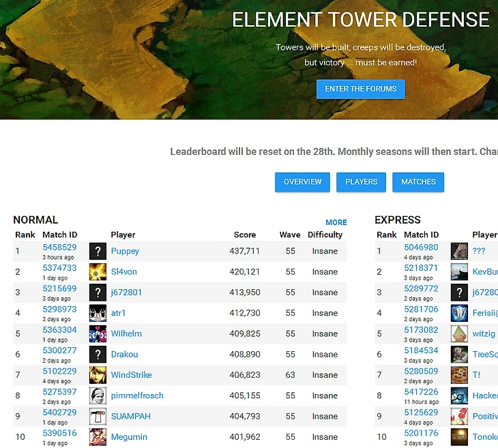Click WindStrike's wave value 63
The height and width of the screenshot is (448, 498).
point(291,375)
